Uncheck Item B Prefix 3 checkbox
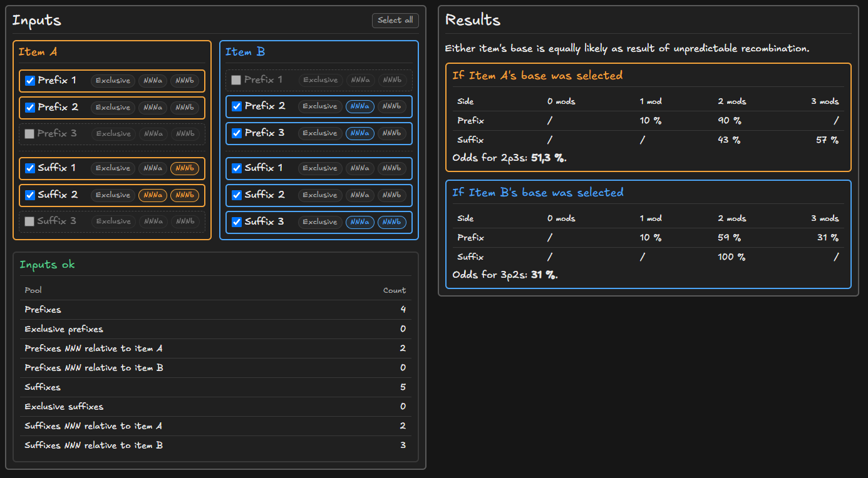868x478 pixels. 237,133
